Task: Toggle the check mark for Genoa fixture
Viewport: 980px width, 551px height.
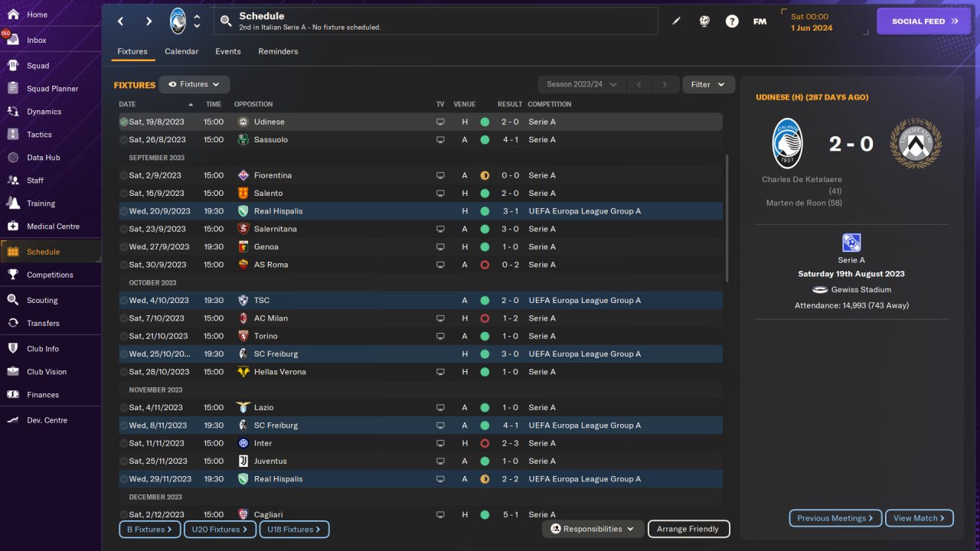Action: coord(123,247)
